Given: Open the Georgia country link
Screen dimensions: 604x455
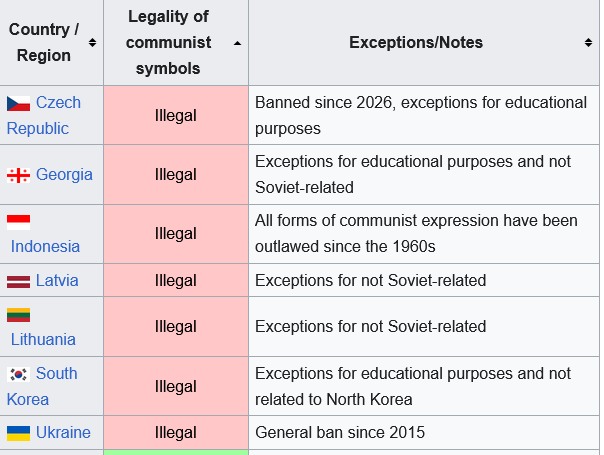Looking at the screenshot, I should tap(64, 175).
